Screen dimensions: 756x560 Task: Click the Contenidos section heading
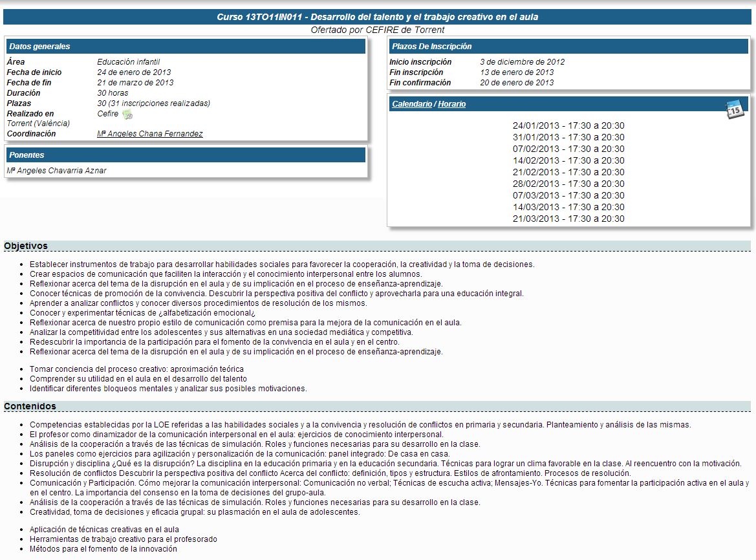[30, 406]
